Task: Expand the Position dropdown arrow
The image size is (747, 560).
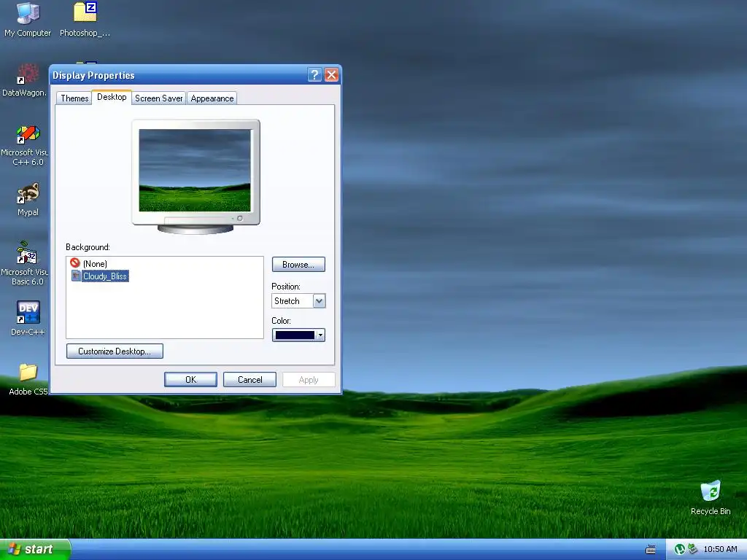Action: tap(320, 301)
